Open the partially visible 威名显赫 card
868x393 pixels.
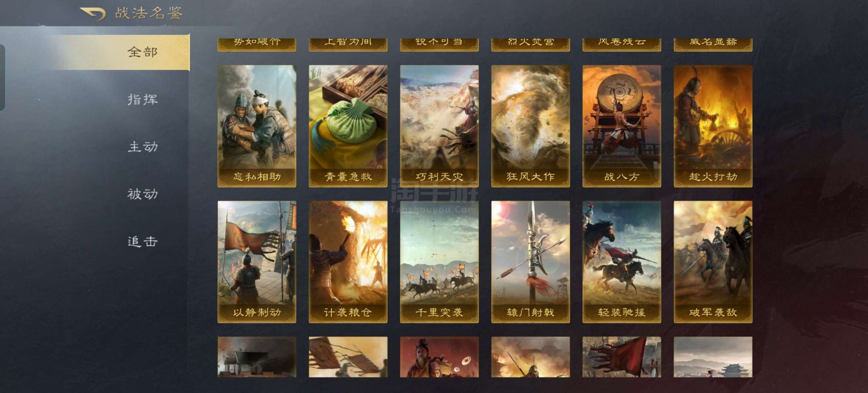pyautogui.click(x=713, y=44)
